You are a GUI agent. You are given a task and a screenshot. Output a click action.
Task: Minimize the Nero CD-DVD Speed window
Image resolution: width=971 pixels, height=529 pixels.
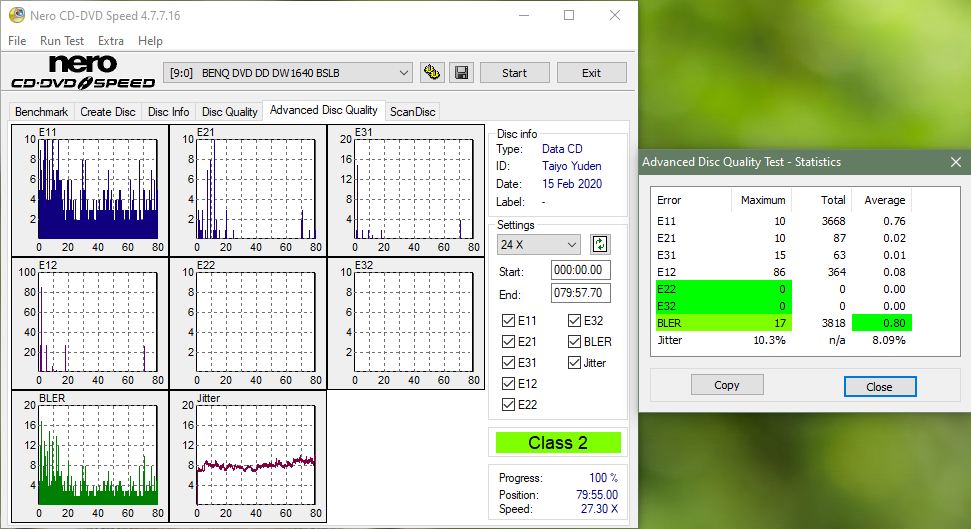coord(524,15)
